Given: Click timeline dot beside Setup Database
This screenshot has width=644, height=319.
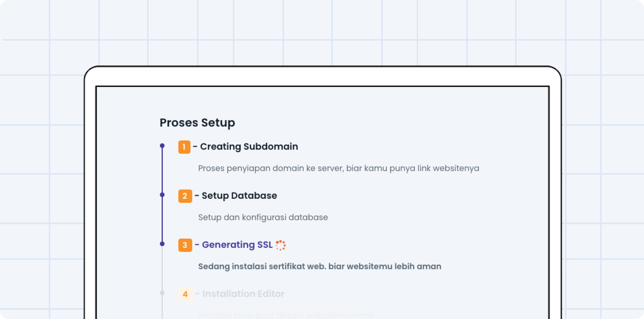Looking at the screenshot, I should (x=162, y=195).
